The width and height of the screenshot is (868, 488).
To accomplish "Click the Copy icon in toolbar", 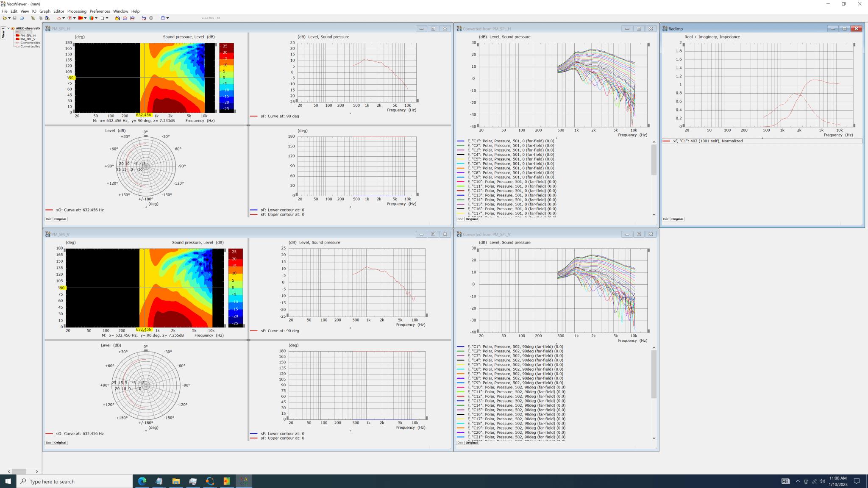I will click(x=41, y=18).
